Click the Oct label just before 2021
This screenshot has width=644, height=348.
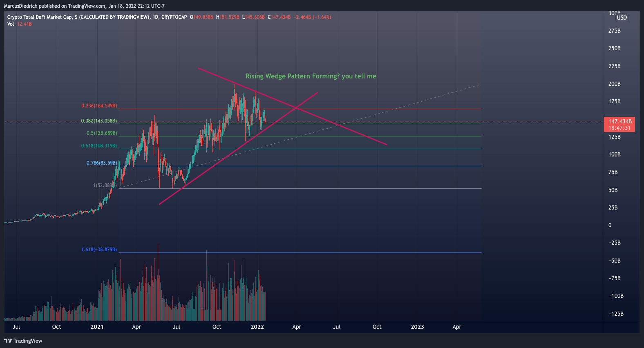click(57, 327)
